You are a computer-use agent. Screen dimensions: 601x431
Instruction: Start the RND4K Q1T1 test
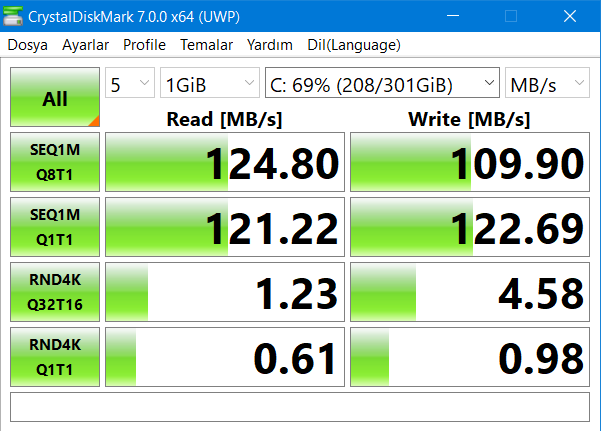(x=55, y=357)
